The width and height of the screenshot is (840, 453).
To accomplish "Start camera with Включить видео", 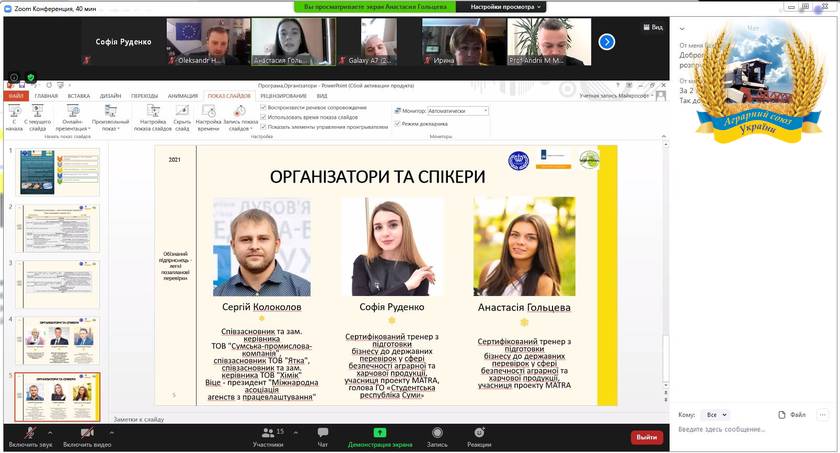I will click(x=87, y=437).
